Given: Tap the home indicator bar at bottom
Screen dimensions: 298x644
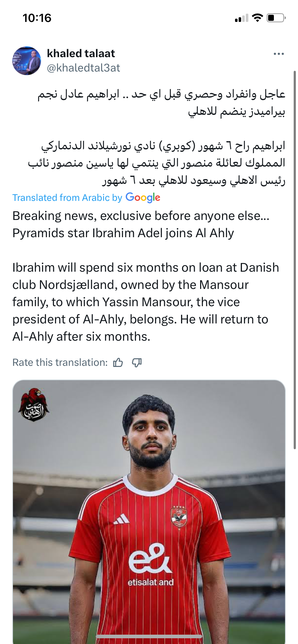Looking at the screenshot, I should click(x=149, y=636).
